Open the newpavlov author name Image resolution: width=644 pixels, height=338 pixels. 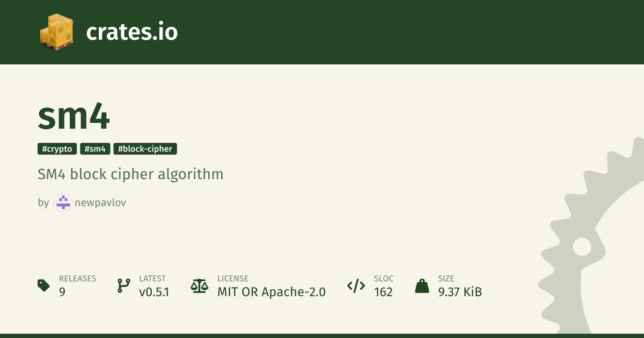[100, 203]
